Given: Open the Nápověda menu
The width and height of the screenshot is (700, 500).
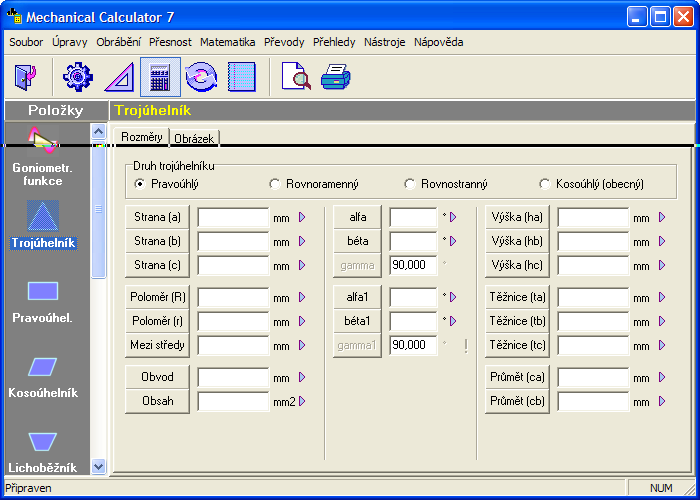Looking at the screenshot, I should (438, 42).
